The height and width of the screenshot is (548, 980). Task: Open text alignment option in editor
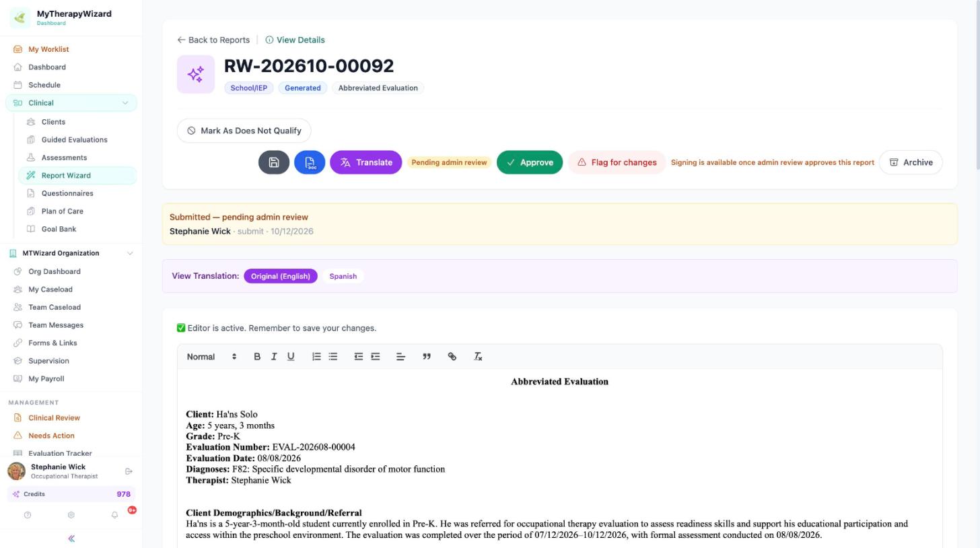point(400,357)
